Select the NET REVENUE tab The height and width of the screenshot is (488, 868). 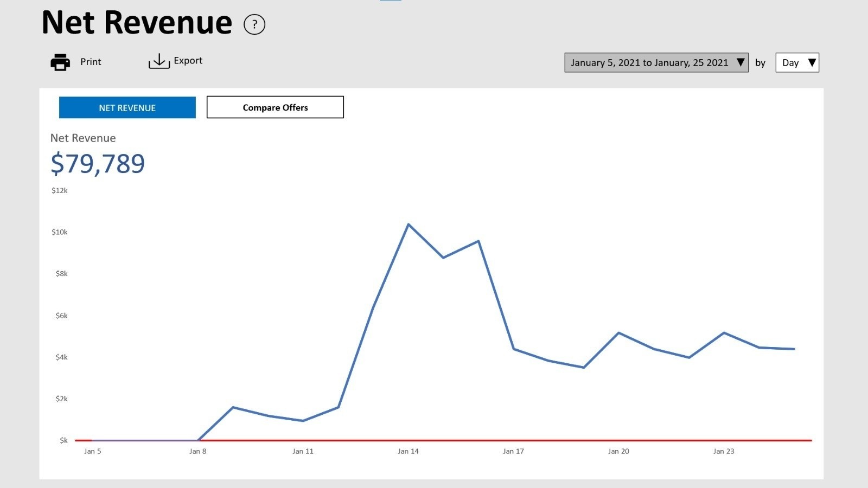(x=127, y=107)
